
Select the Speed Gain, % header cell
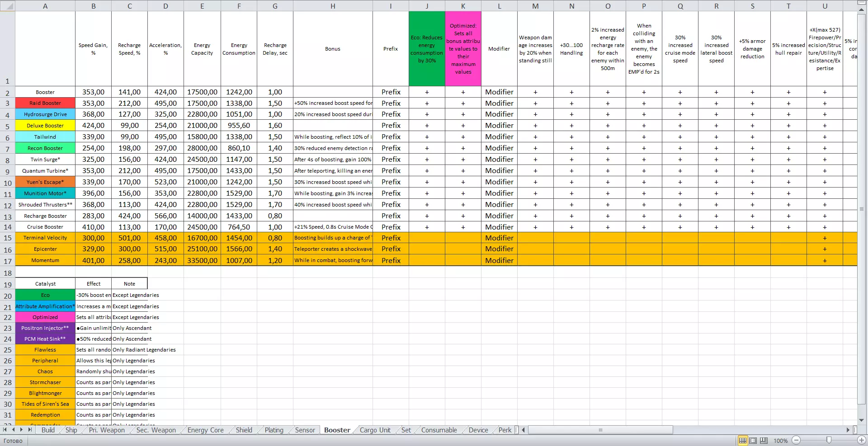[x=93, y=49]
